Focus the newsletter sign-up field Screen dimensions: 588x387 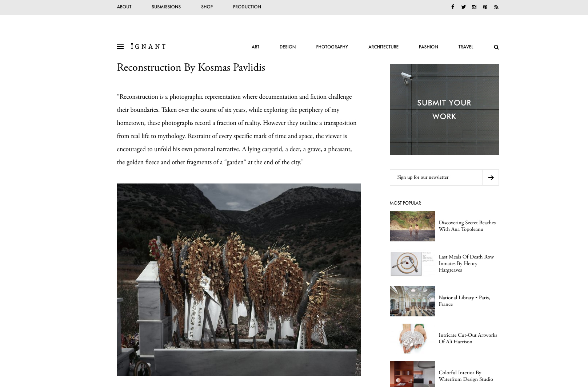pyautogui.click(x=436, y=178)
